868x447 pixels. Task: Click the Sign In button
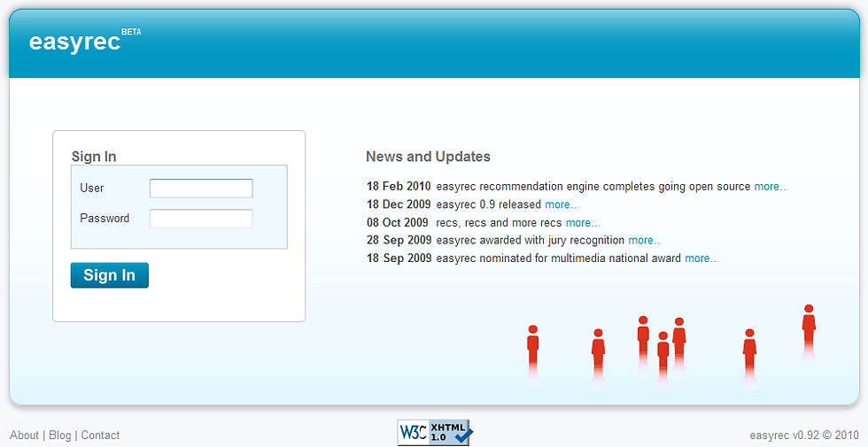[x=110, y=275]
